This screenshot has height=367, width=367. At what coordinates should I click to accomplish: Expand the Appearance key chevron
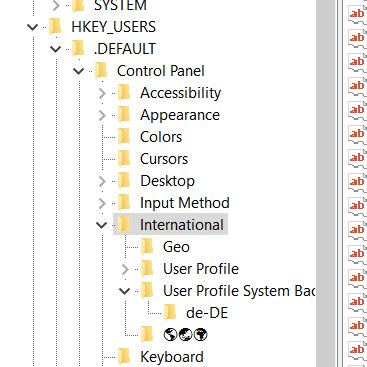coord(102,115)
